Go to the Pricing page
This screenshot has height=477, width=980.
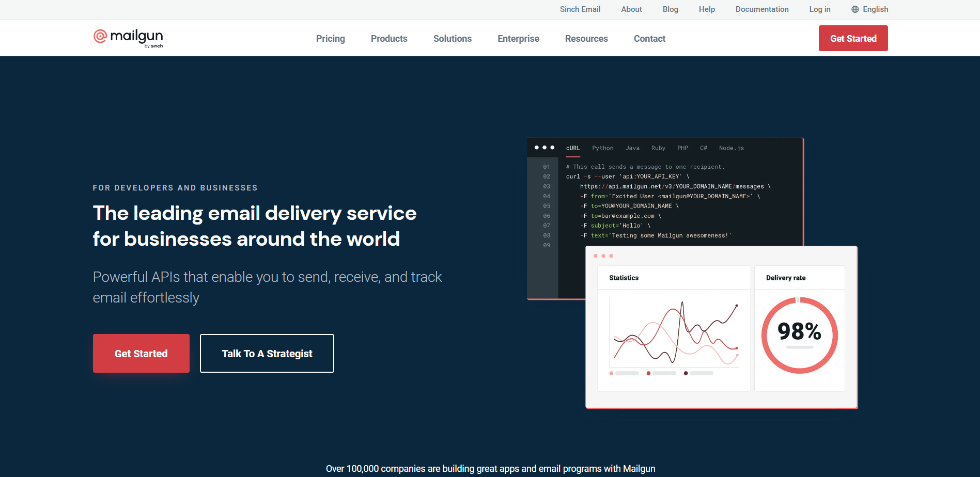click(330, 39)
